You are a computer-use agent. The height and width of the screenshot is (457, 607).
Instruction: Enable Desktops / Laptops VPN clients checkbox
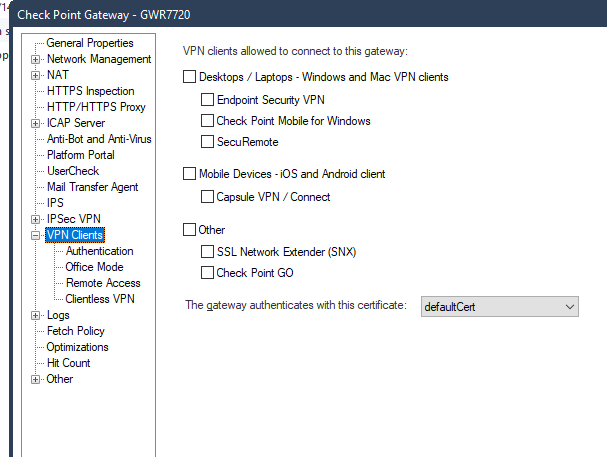click(189, 77)
